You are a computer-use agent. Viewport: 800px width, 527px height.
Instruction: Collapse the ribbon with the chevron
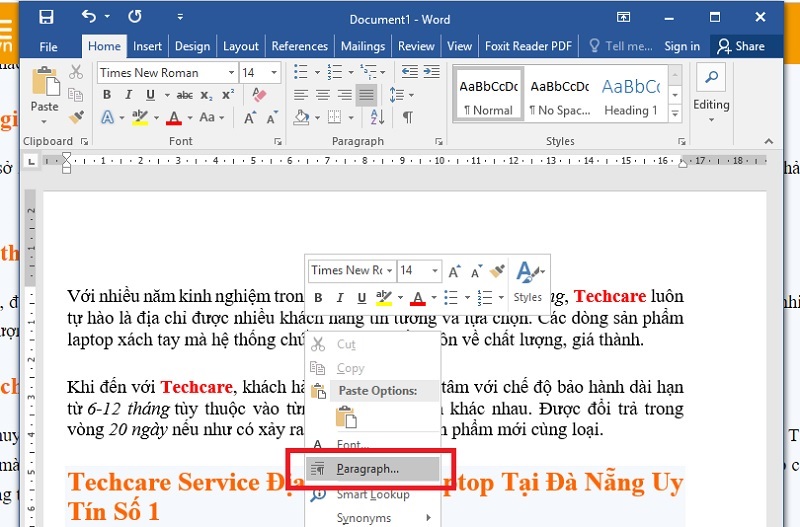769,141
